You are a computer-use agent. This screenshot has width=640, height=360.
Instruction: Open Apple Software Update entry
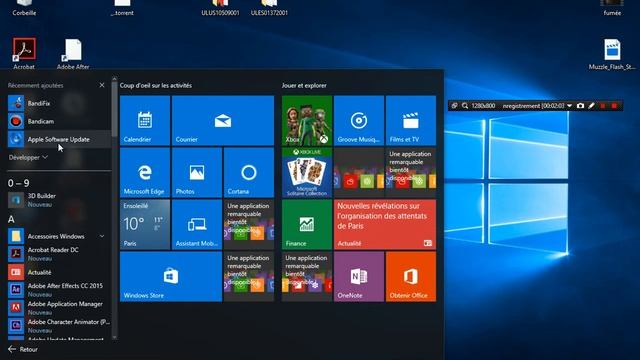point(59,139)
